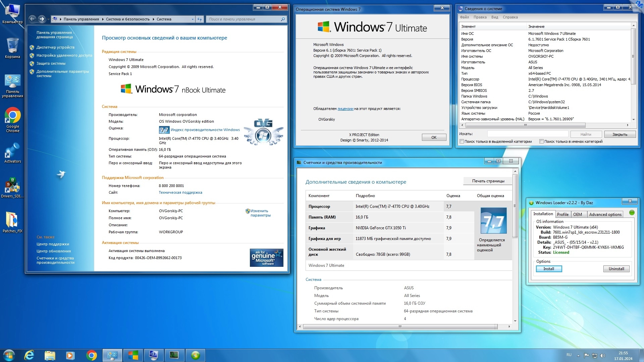The height and width of the screenshot is (362, 644).
Task: Expand breadcrumb arrow after Панель управления
Action: coord(103,19)
